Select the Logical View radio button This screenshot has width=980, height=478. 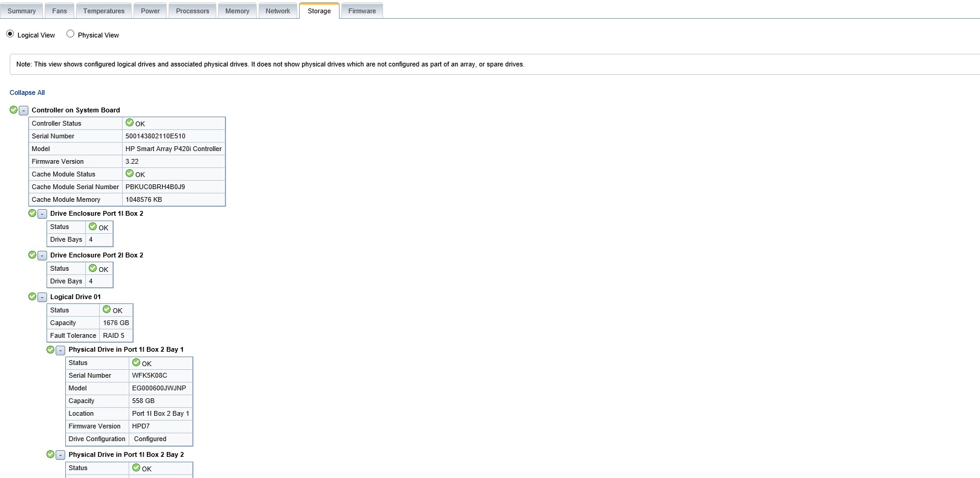(x=10, y=34)
